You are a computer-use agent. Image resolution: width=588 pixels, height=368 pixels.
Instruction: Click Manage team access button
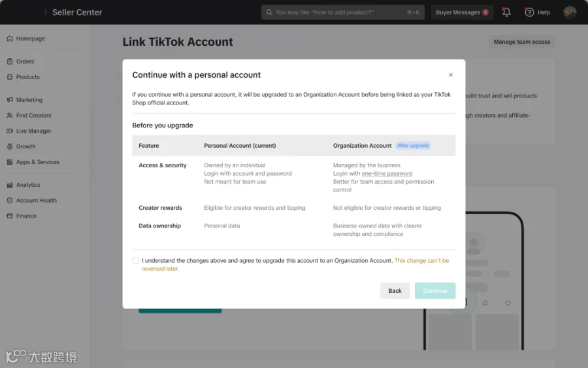(x=521, y=42)
